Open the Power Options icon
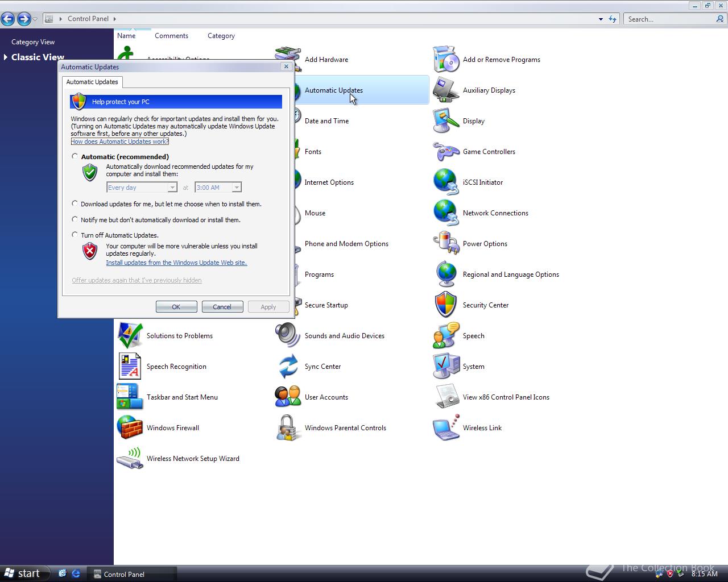This screenshot has height=582, width=728. point(446,244)
